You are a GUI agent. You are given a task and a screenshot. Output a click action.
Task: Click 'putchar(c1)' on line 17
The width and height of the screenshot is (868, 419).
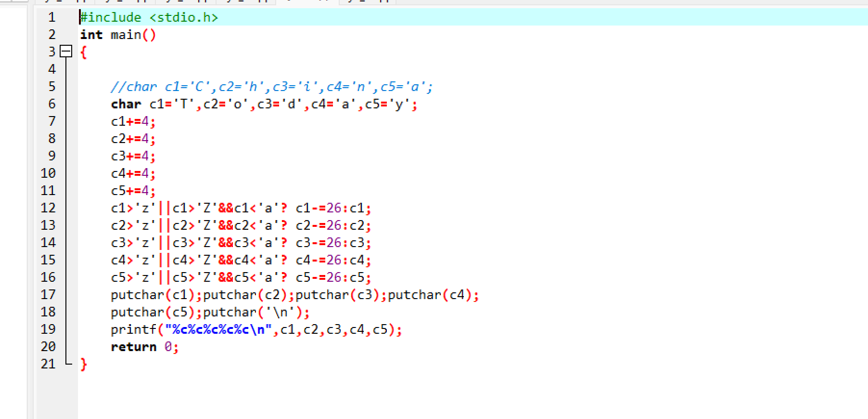pyautogui.click(x=153, y=295)
